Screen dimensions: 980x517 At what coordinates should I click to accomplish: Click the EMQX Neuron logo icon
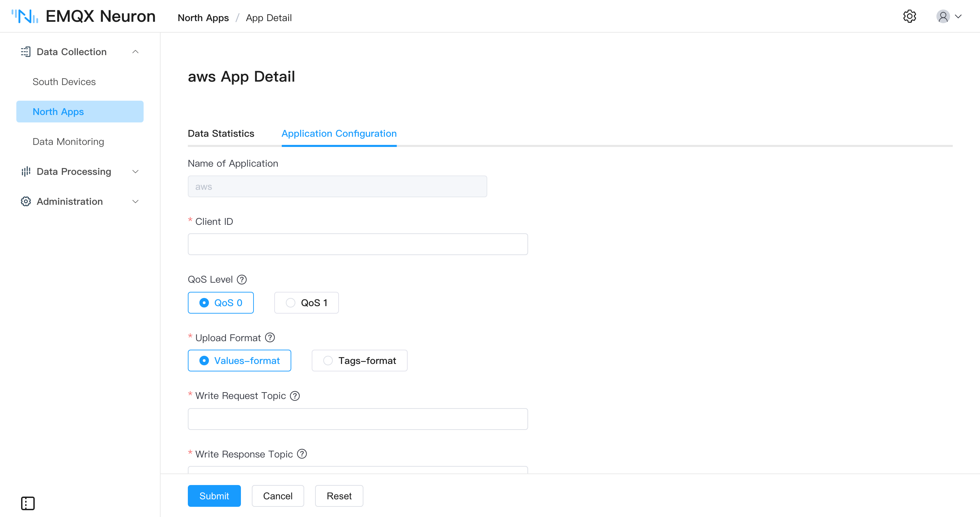25,16
